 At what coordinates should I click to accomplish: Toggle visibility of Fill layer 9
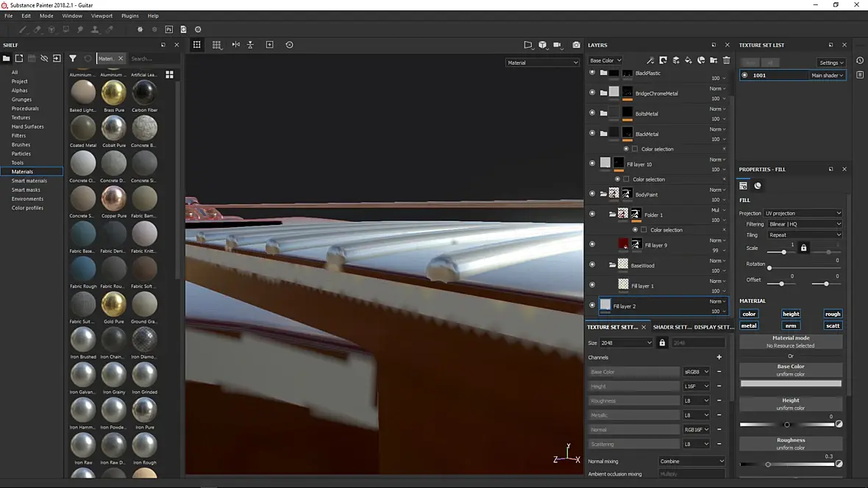pyautogui.click(x=592, y=245)
